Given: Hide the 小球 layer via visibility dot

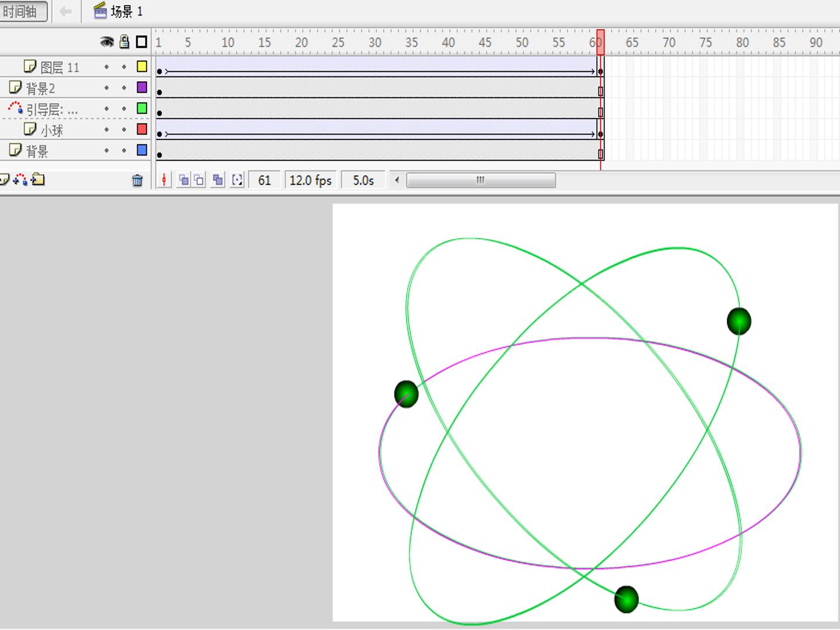Looking at the screenshot, I should tap(107, 130).
